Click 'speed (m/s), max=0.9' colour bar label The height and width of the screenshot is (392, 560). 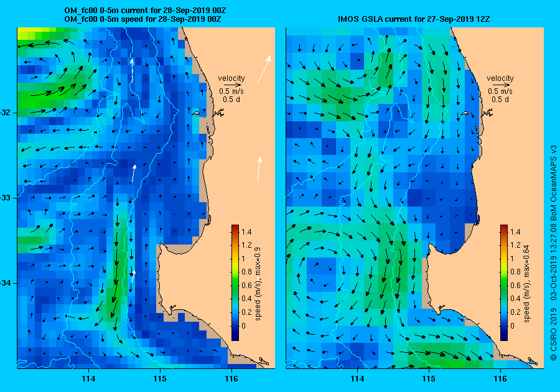pyautogui.click(x=258, y=284)
